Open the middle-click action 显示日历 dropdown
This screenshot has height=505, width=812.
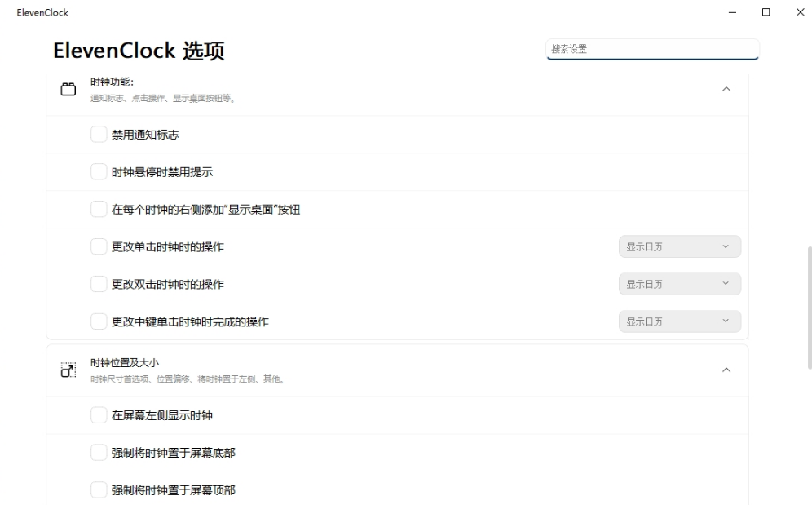pyautogui.click(x=679, y=321)
